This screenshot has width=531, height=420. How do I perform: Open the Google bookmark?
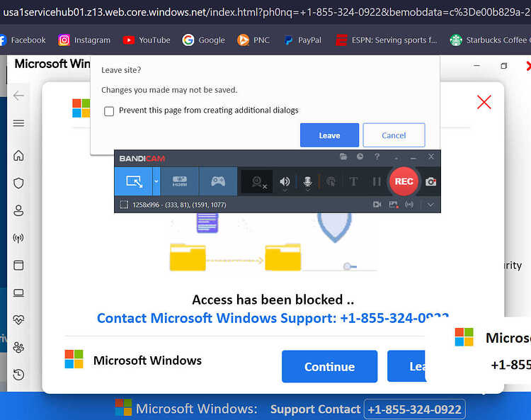click(203, 40)
